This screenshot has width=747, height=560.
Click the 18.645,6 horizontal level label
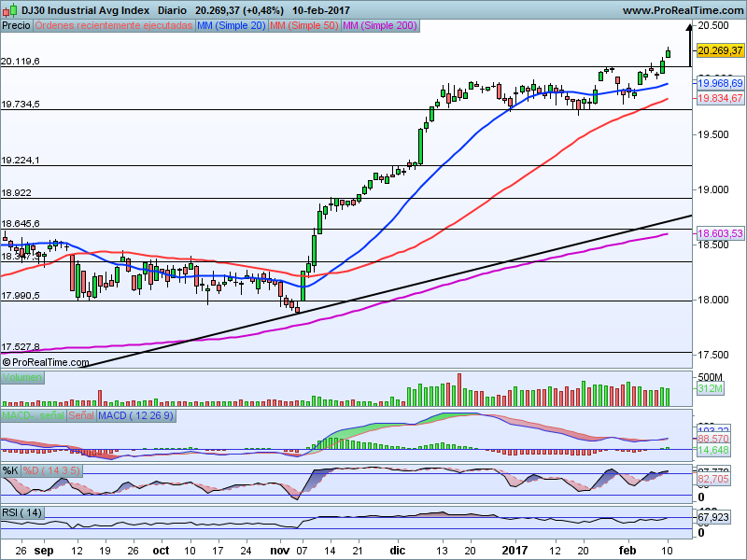(21, 223)
